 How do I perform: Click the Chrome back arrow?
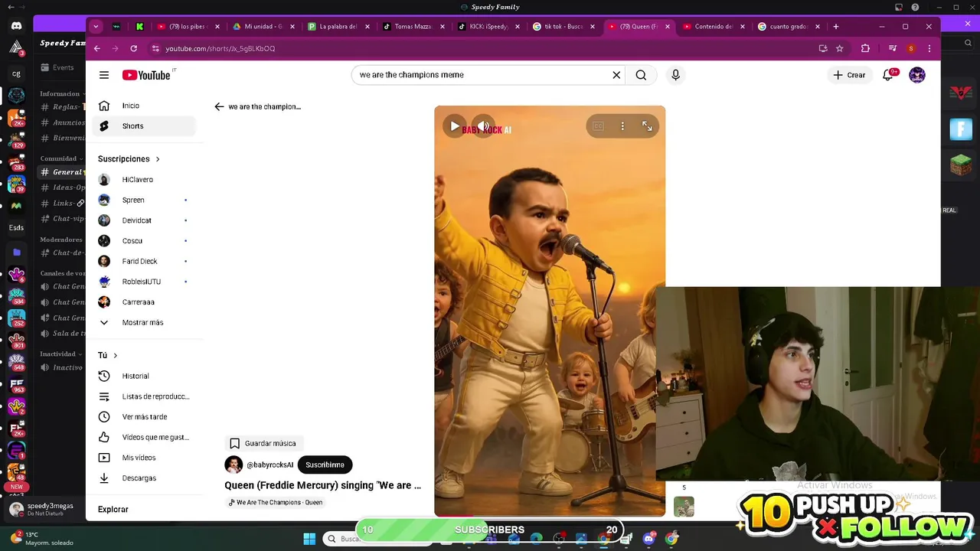pyautogui.click(x=96, y=48)
